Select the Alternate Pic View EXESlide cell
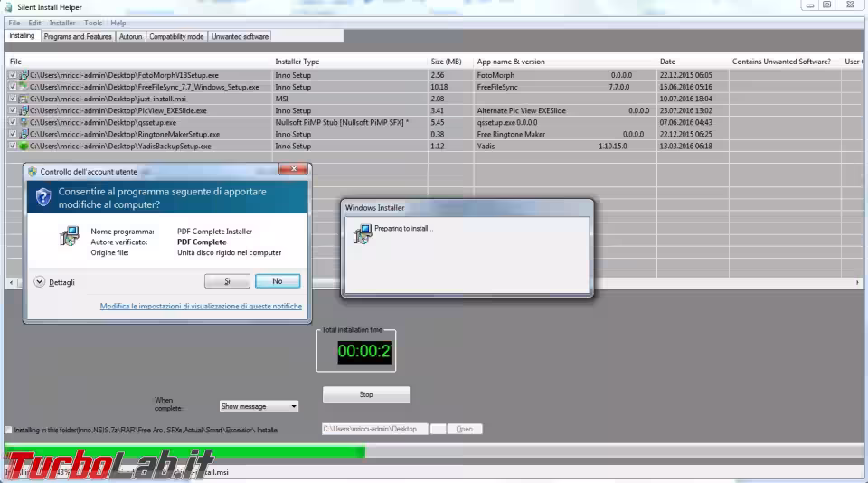 tap(522, 110)
